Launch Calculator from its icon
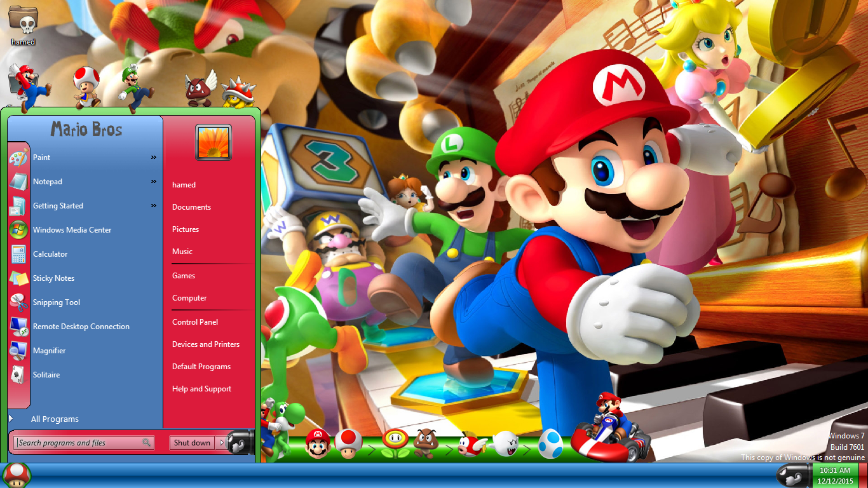868x488 pixels. click(18, 254)
